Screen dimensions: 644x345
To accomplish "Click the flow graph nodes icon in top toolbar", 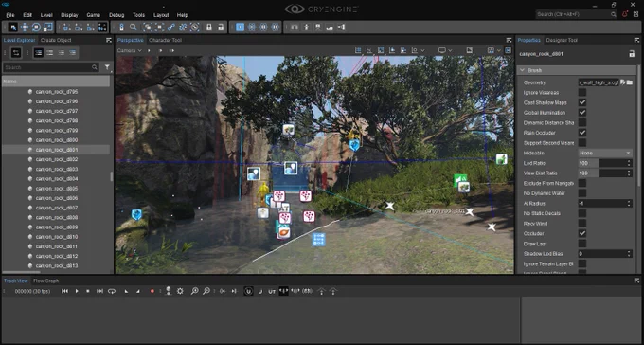I will [341, 27].
